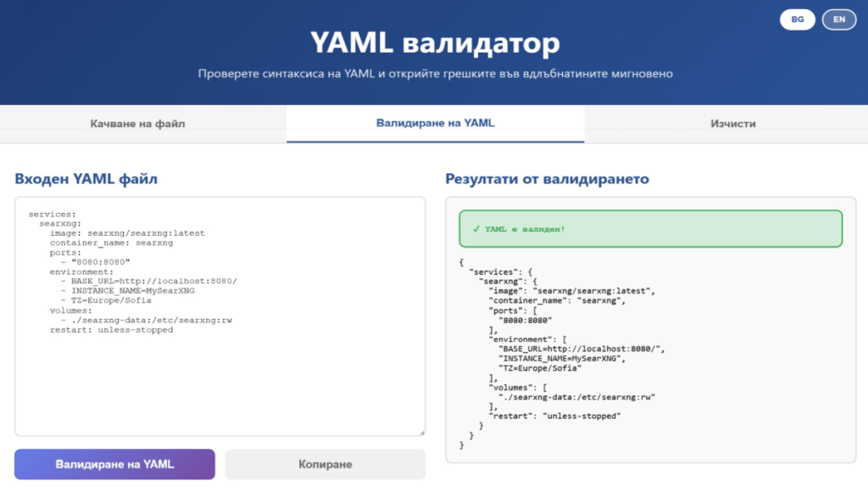Click '"environment": [' output line

tap(527, 339)
